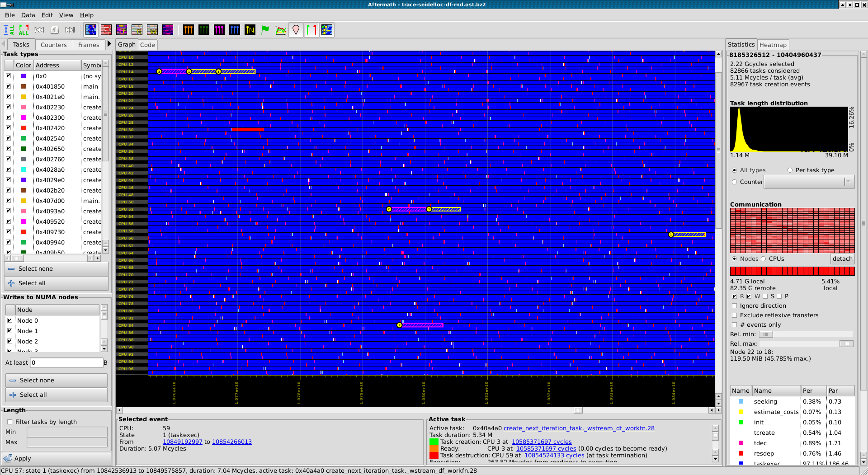Select the CPUs radio in Communication
This screenshot has height=475, width=868.
(764, 259)
